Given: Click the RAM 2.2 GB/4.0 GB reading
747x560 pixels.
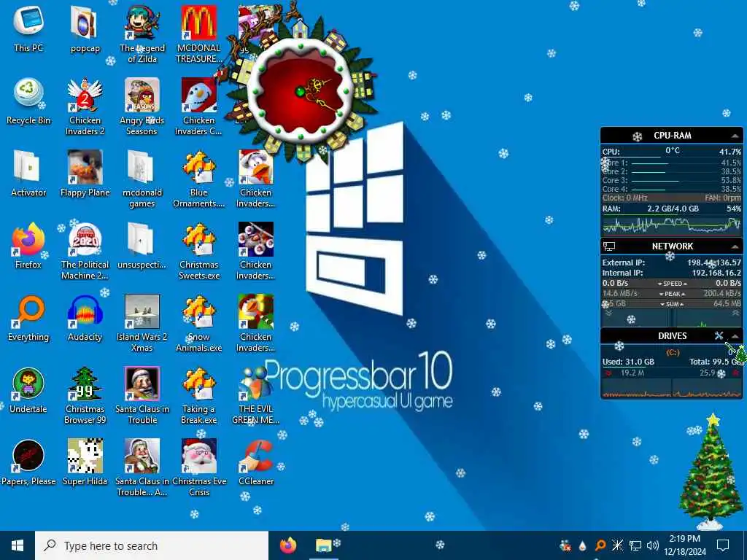Looking at the screenshot, I should pos(673,209).
